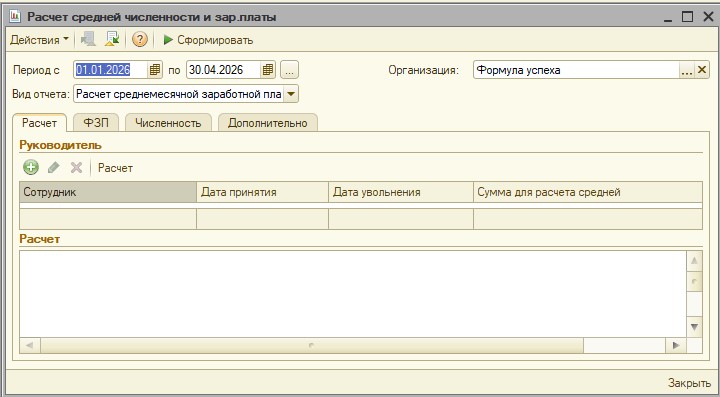Open the Действия menu

(39, 40)
